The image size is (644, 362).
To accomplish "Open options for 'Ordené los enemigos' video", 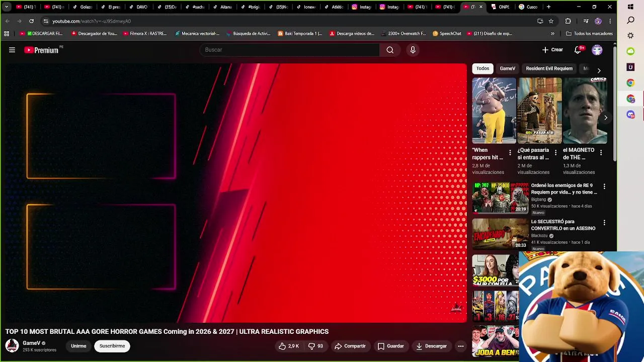I will coord(604,187).
